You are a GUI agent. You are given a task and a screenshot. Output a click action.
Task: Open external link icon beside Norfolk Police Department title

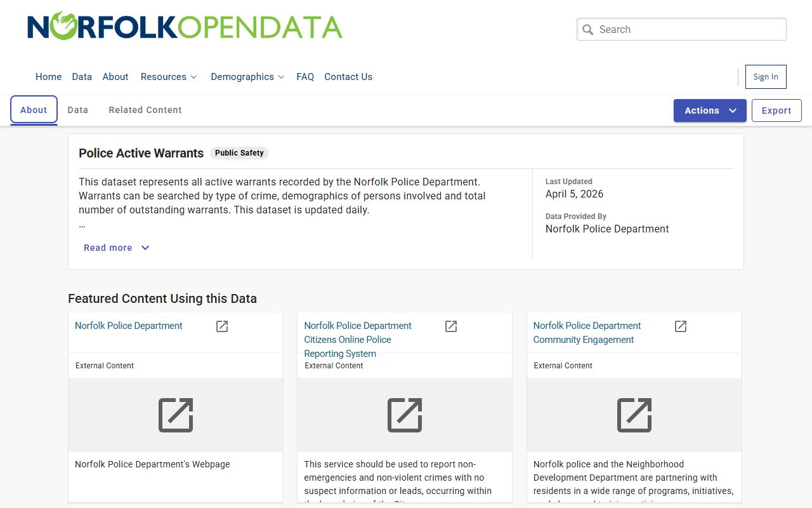click(222, 326)
